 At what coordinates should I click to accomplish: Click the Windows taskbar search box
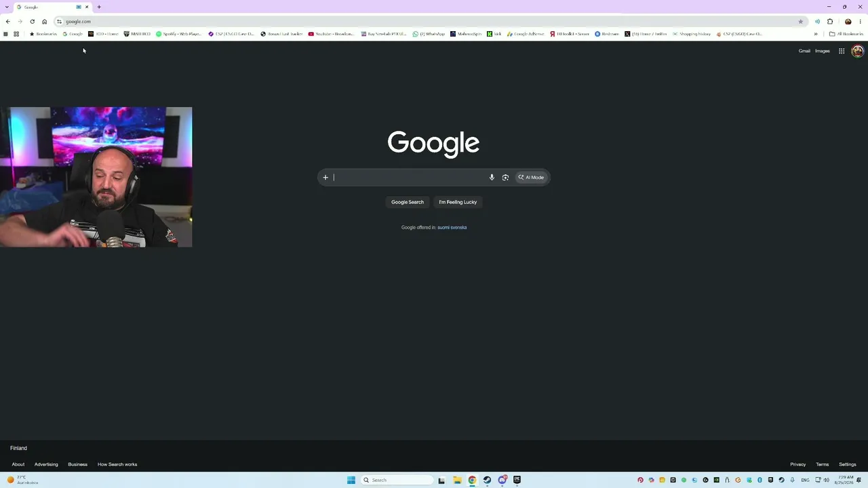(397, 480)
